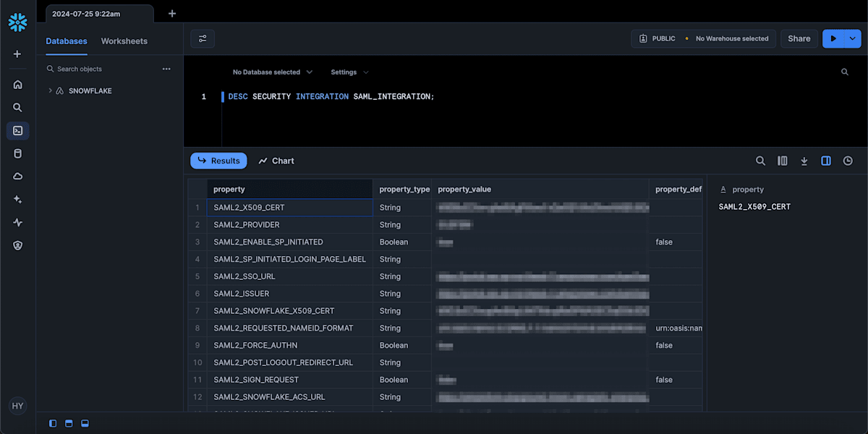
Task: Select the SAML2_REQUESTED_NAMEID_FORMAT cell
Action: 290,328
